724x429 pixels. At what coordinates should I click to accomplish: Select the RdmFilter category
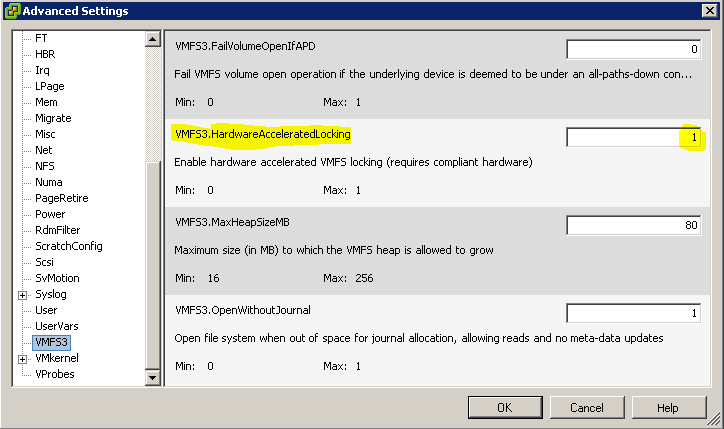click(x=57, y=230)
